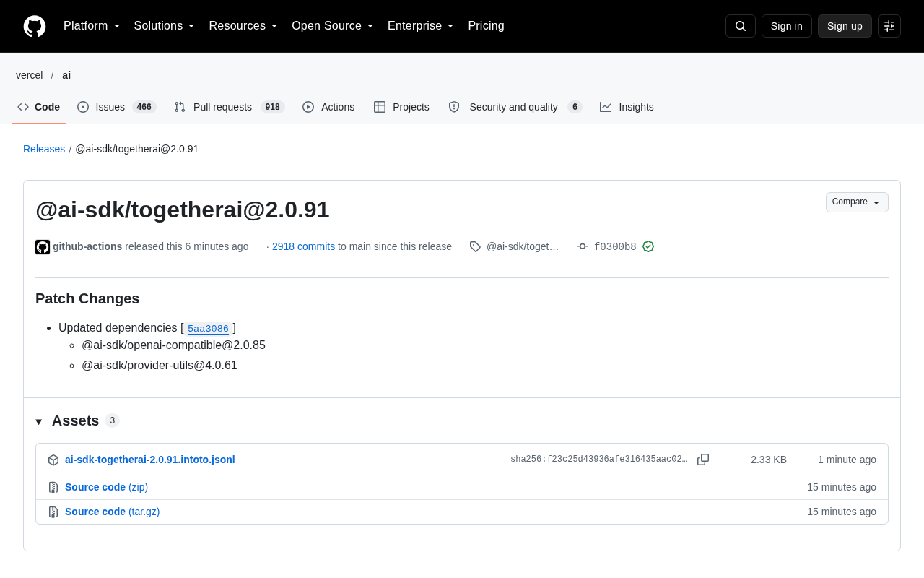924x578 pixels.
Task: Click the commit icon beside f0300b8
Action: coord(583,246)
